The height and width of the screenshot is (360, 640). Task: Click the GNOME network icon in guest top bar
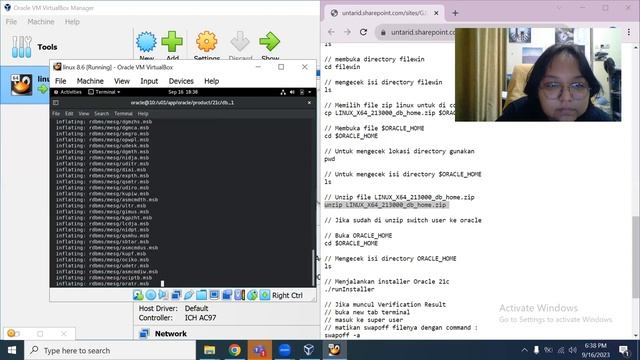pyautogui.click(x=283, y=92)
